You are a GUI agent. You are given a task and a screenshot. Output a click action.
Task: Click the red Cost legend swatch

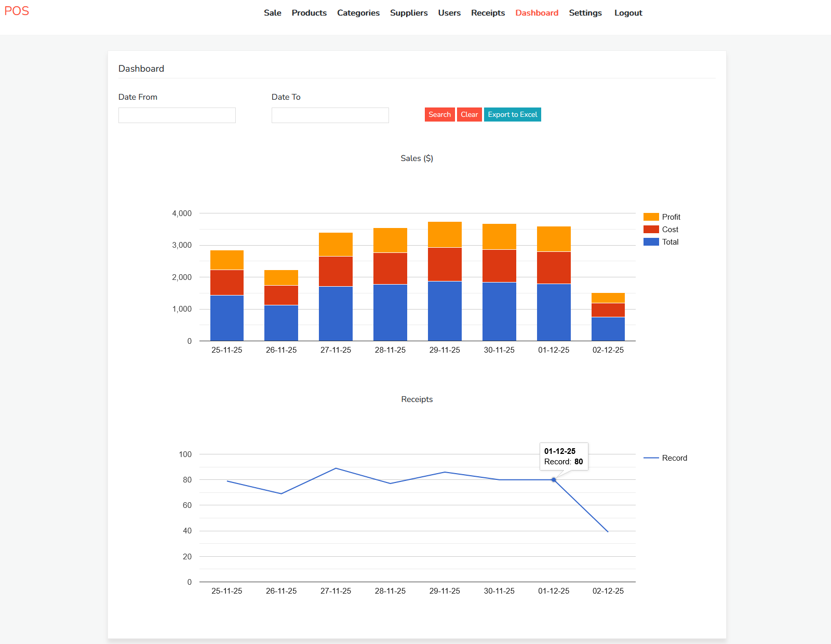[x=651, y=230]
